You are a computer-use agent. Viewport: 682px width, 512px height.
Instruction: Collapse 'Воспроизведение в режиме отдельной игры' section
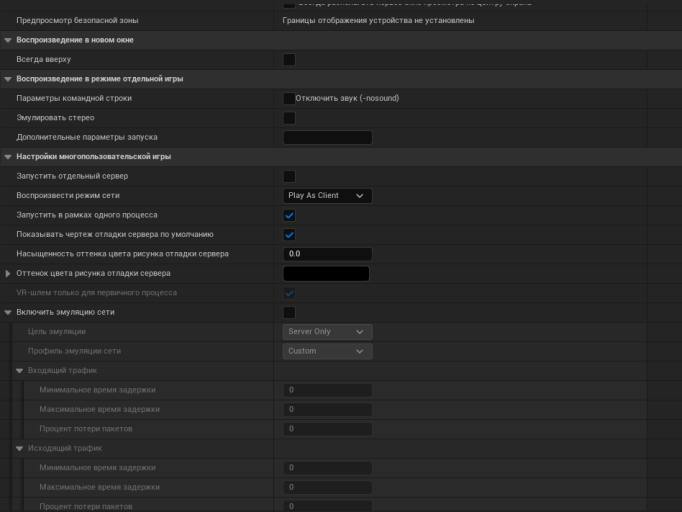(x=8, y=79)
